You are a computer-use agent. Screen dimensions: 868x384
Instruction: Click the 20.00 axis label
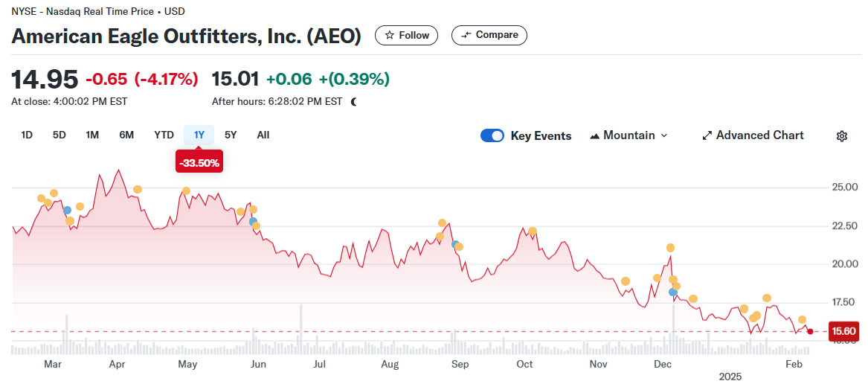pyautogui.click(x=845, y=263)
